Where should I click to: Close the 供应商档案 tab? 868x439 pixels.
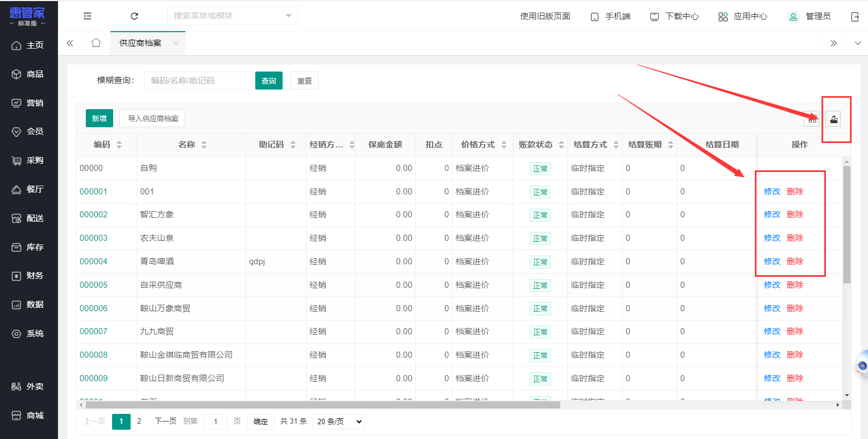tap(175, 43)
